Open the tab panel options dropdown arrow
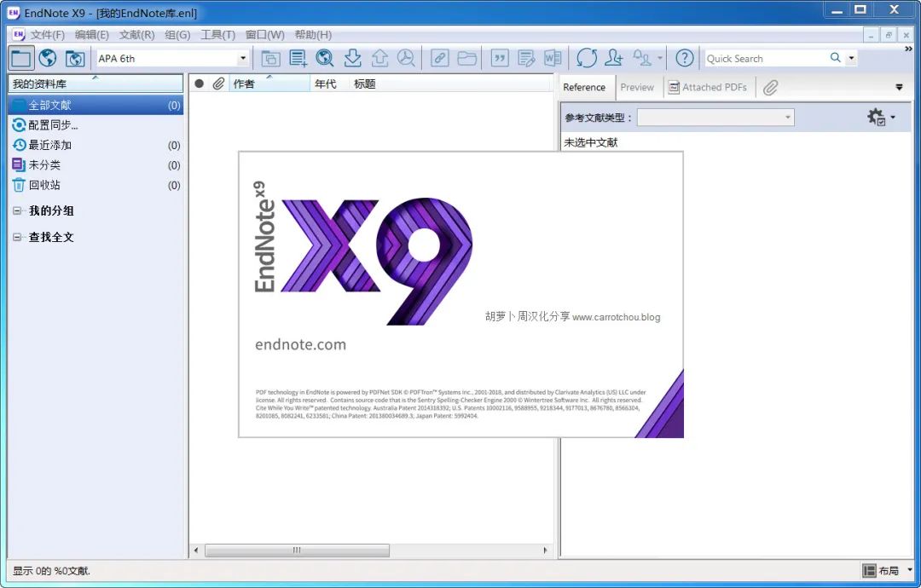Screen dimensions: 921x588 click(x=899, y=88)
